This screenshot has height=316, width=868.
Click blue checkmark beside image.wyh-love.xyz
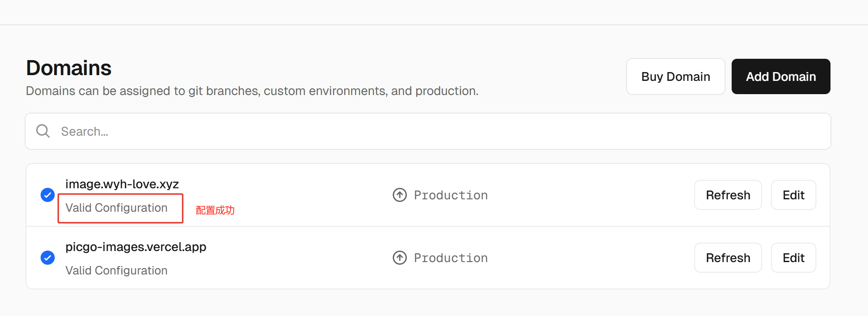point(48,195)
